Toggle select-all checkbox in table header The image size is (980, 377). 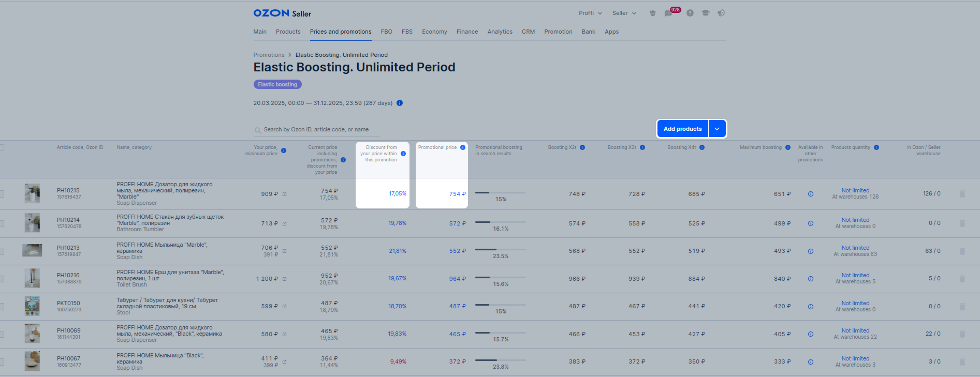pyautogui.click(x=2, y=148)
